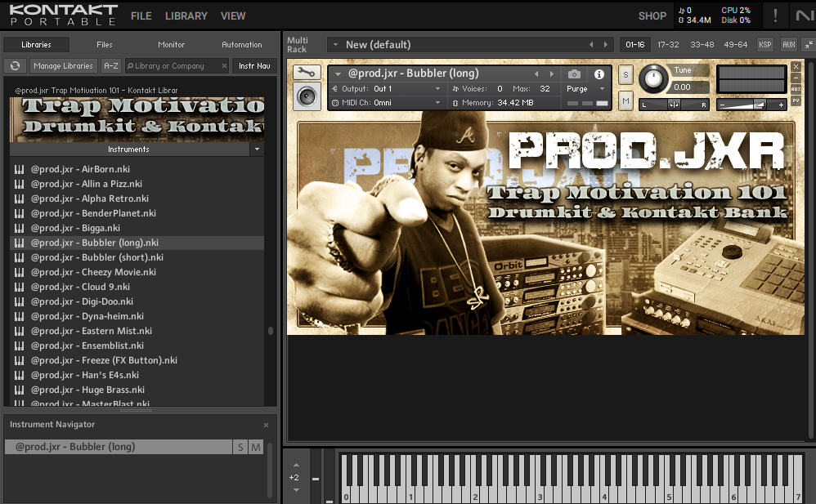Select @prod.jxr - Bubbler (short).nki

tap(137, 257)
